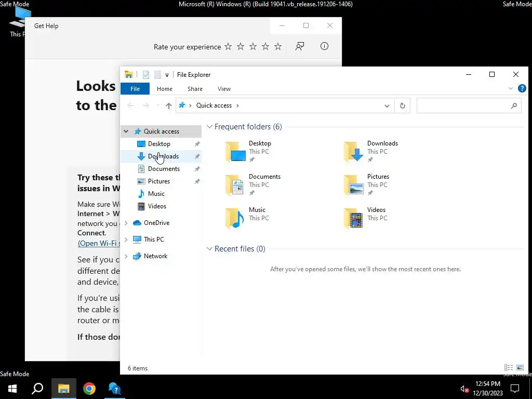532x399 pixels.
Task: Unpin Downloads using its sidebar pin
Action: tap(197, 156)
